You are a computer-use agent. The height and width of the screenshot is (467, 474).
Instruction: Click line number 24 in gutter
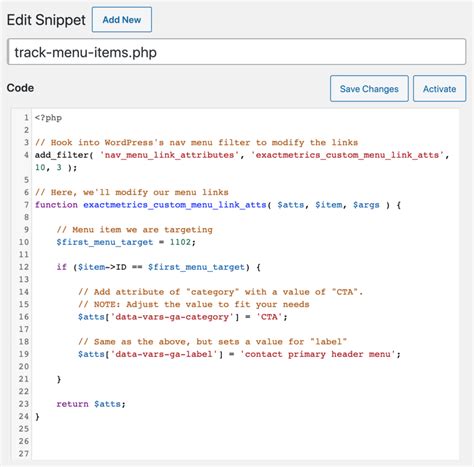(x=24, y=416)
